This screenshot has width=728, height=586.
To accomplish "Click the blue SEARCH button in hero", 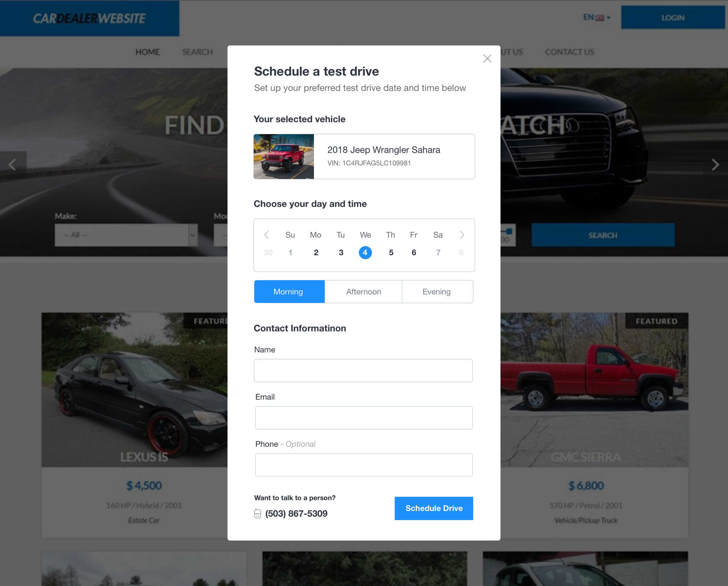I will pos(603,235).
